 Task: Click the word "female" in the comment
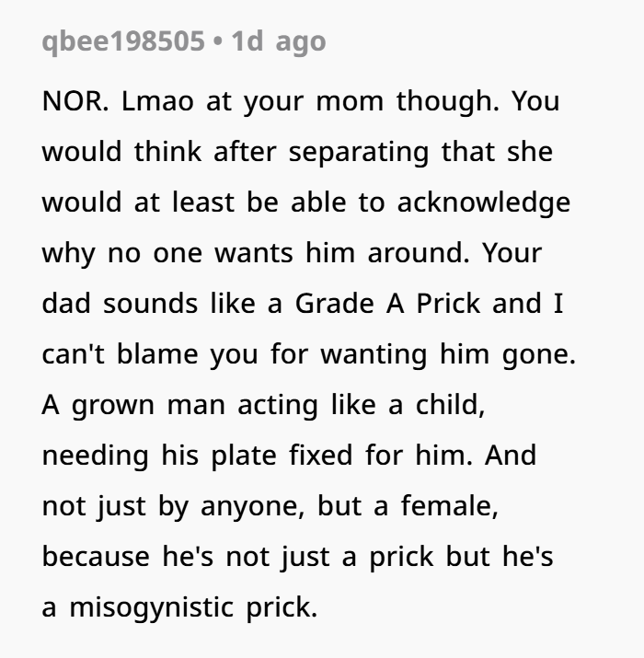click(450, 507)
